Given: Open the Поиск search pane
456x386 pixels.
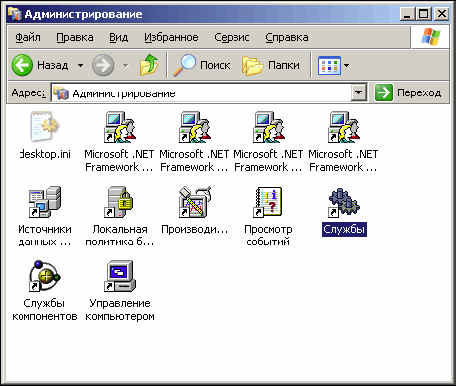Looking at the screenshot, I should [x=202, y=65].
